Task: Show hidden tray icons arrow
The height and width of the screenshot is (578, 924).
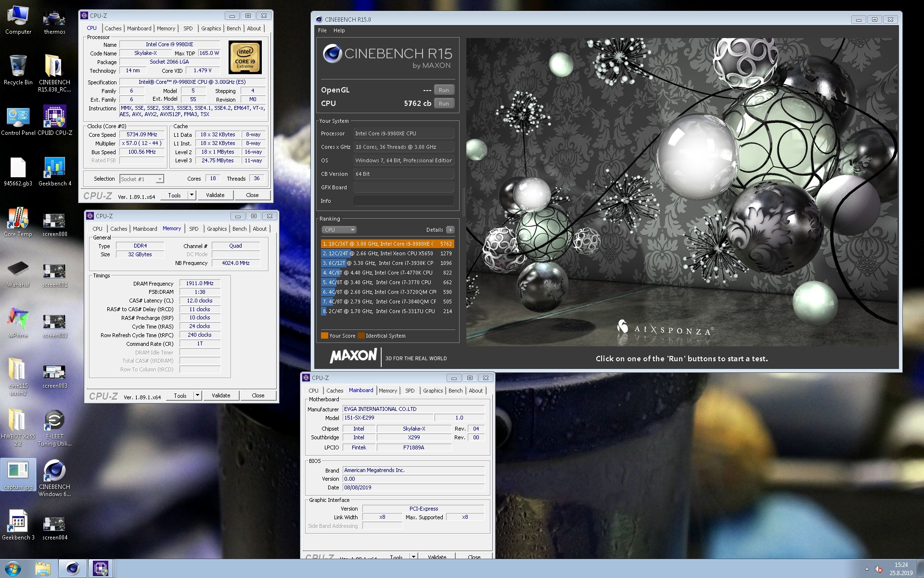Action: 867,569
